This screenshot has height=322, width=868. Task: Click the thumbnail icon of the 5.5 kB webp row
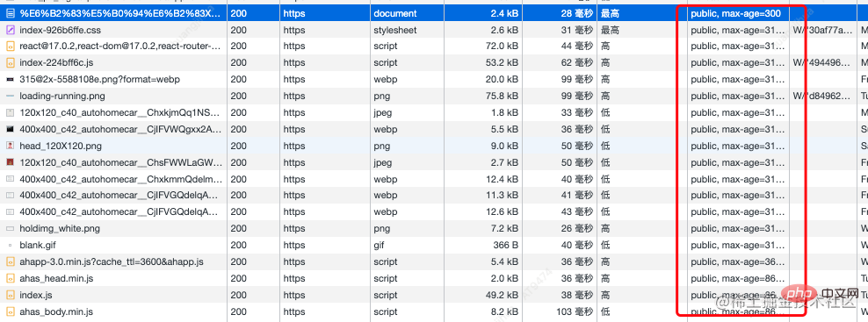[x=10, y=129]
